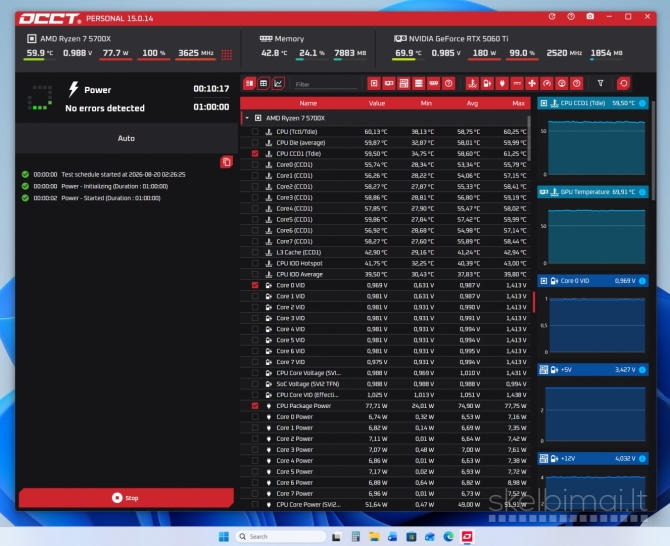Reset min/max values with circular arrow icon

point(623,83)
